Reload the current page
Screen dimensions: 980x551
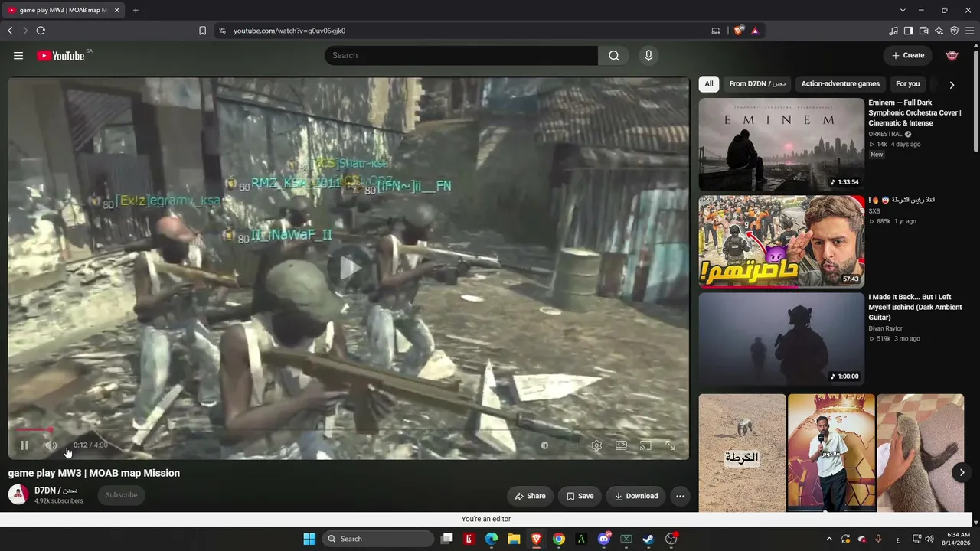tap(41, 31)
